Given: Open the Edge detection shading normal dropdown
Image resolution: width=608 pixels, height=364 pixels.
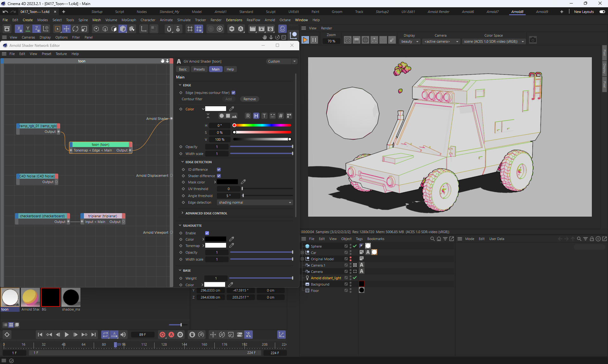Looking at the screenshot, I should pos(255,202).
